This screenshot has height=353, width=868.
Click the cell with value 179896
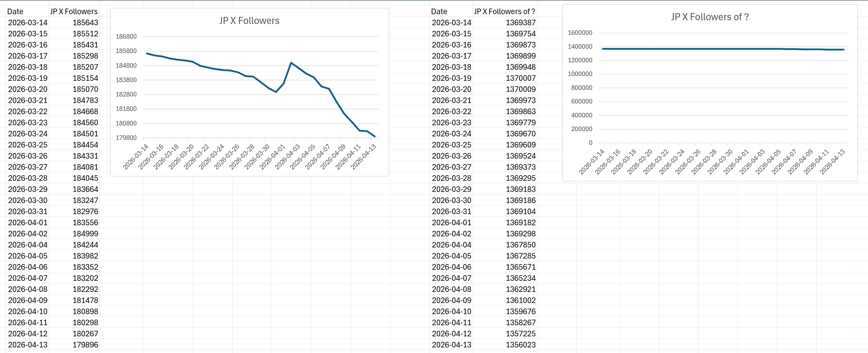coord(85,345)
